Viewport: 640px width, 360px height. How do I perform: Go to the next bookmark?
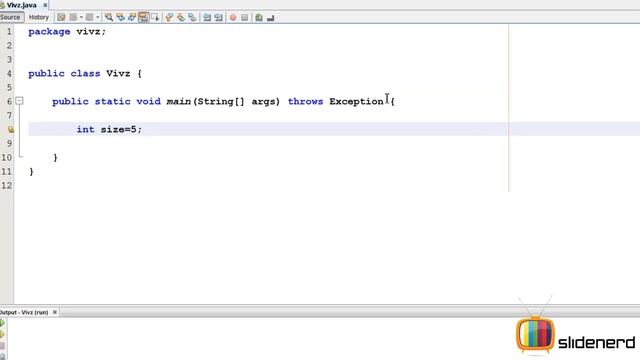[x=180, y=17]
